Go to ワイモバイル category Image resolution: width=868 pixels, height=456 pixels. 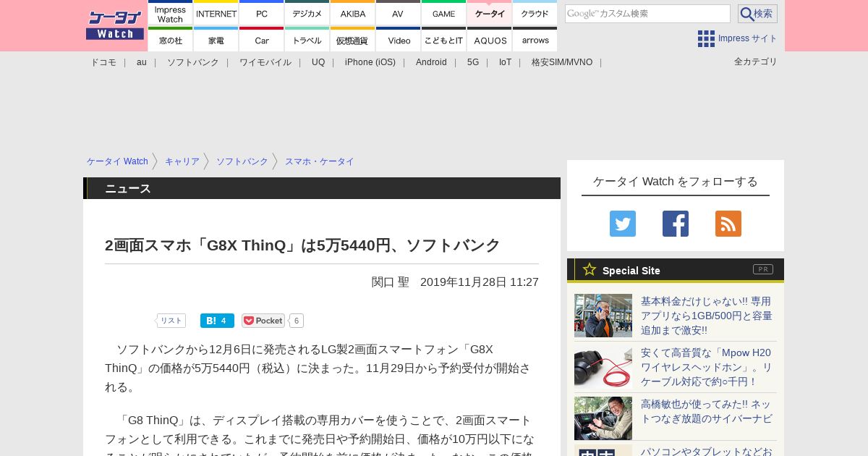(265, 62)
